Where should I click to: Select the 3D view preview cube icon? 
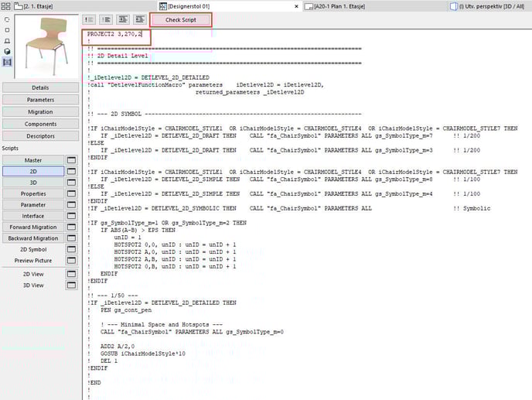pos(7,51)
